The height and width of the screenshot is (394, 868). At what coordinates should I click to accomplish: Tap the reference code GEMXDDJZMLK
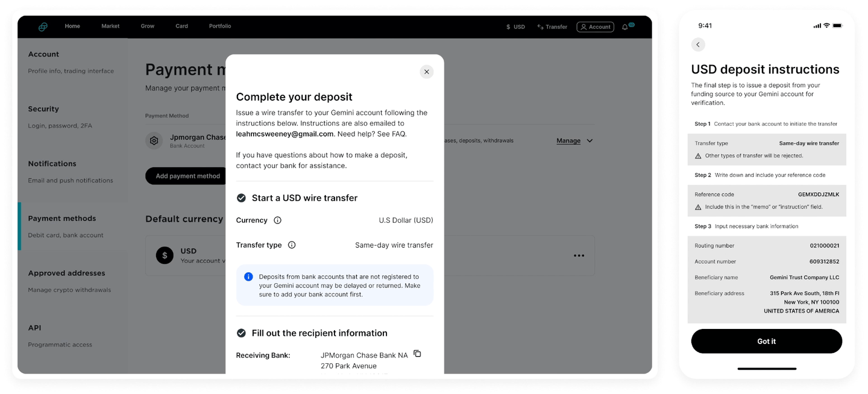[819, 195]
